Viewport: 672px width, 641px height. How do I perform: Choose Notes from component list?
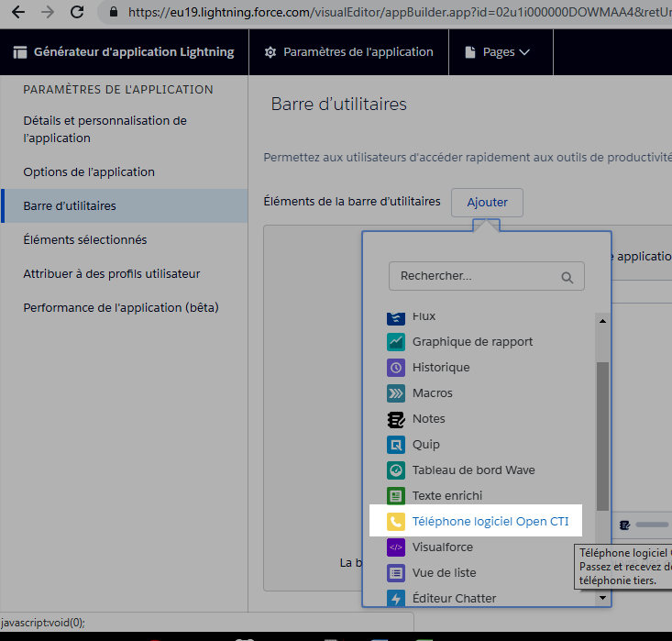coord(428,419)
